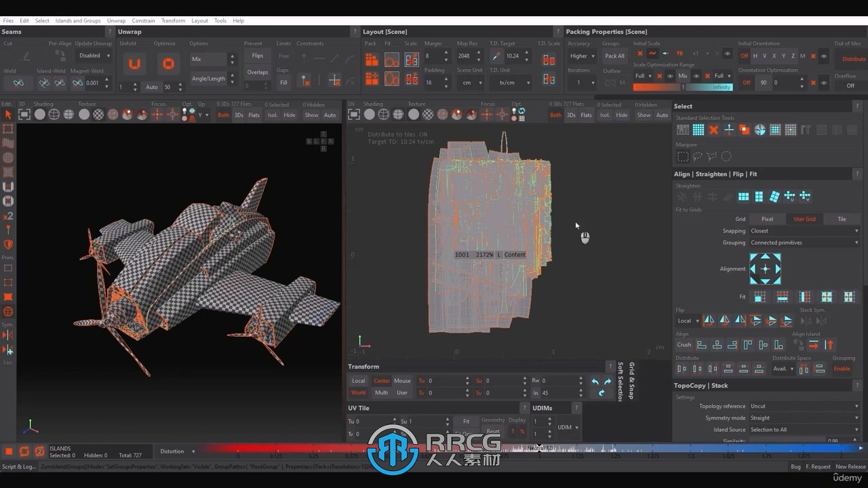Open the Accuracy Higher dropdown
This screenshot has width=868, height=488.
tap(582, 56)
